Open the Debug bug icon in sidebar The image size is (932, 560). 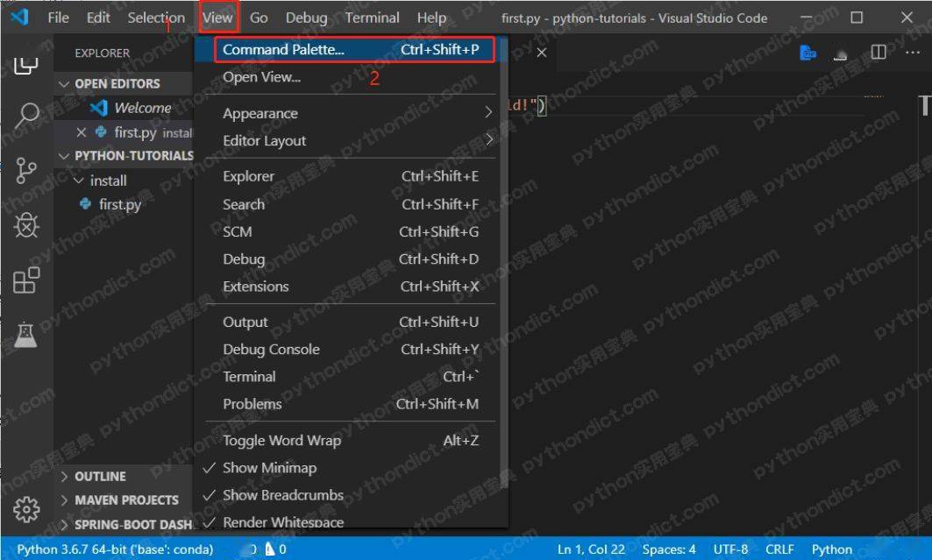(26, 225)
